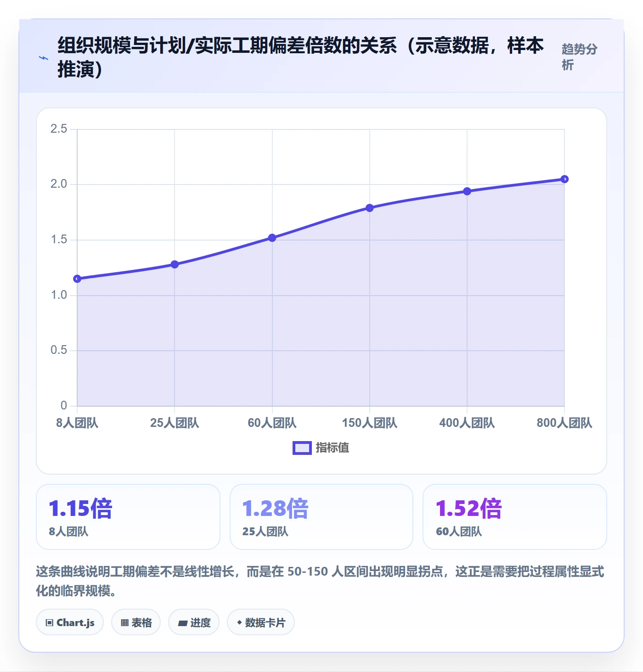Click the 数据卡片 tag chip
Screen dimensions: 643x672
(261, 622)
